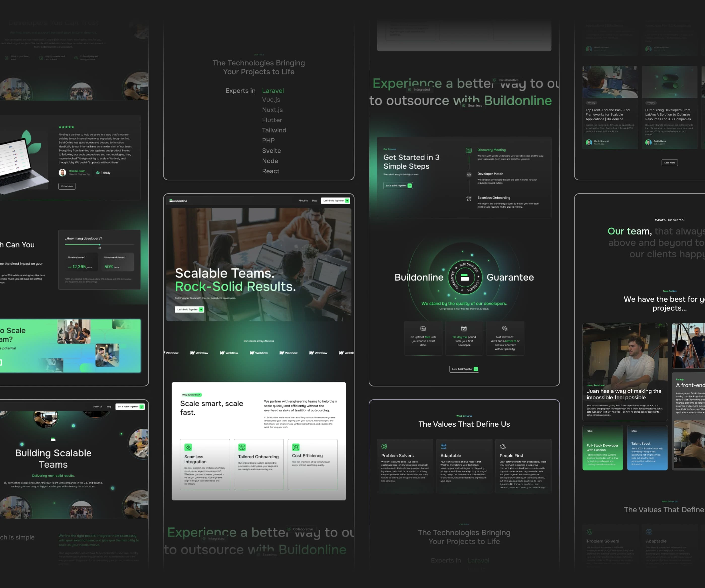Click the five-star rating in the testimonial
Screen dimensions: 705x588
coord(66,127)
